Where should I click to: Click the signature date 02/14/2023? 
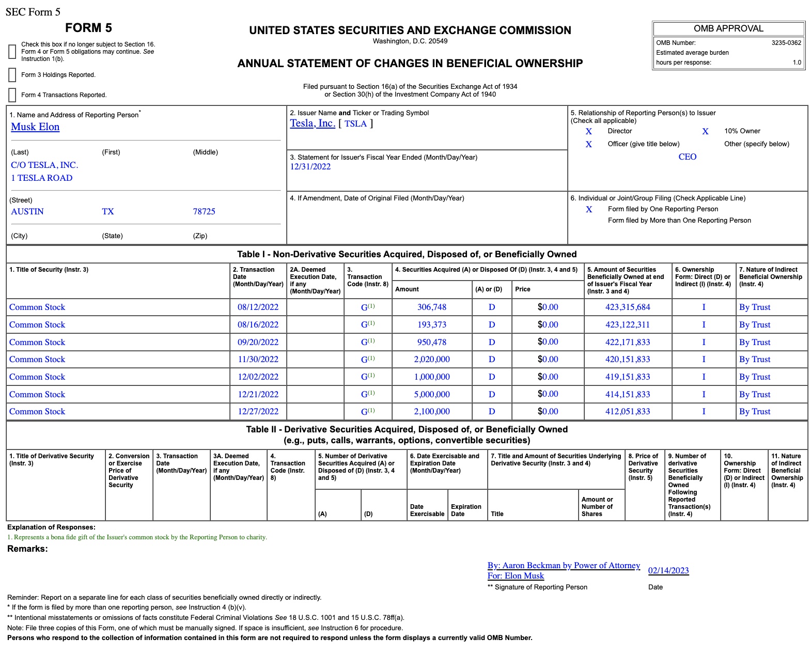click(x=668, y=571)
